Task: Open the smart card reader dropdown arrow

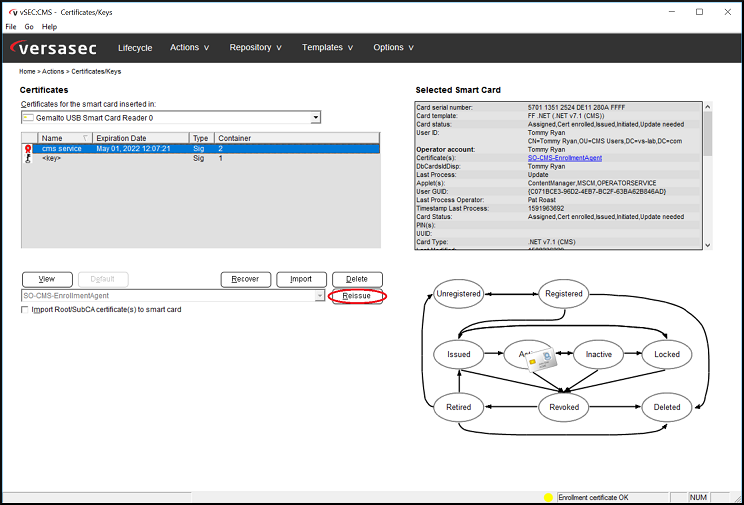Action: (316, 117)
